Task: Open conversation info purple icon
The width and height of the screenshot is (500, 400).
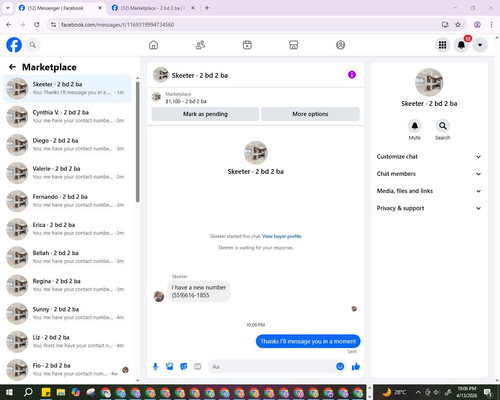Action: [352, 75]
